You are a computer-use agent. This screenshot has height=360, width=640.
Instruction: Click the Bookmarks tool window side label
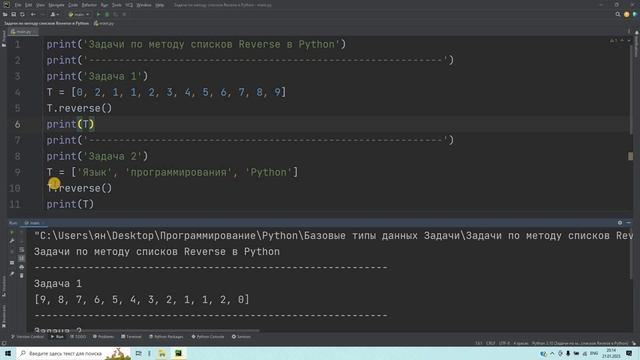coord(4,316)
